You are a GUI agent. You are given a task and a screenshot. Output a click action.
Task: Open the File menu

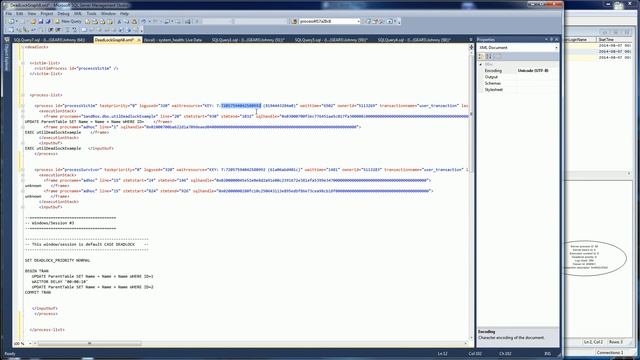click(x=9, y=13)
